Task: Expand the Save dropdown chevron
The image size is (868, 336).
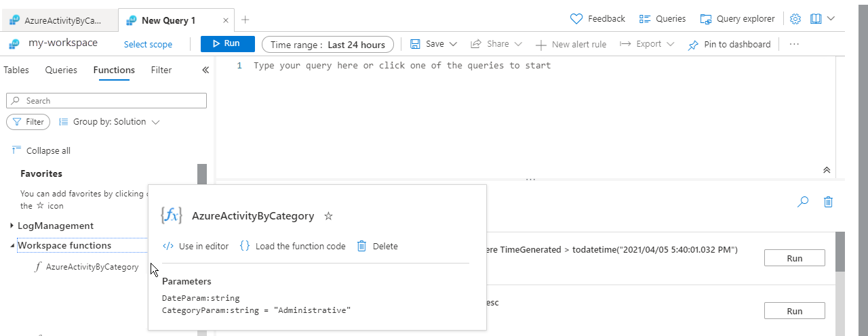Action: (x=454, y=44)
